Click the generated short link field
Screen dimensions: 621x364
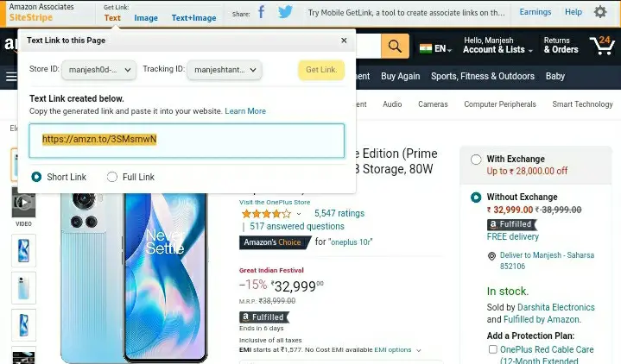[187, 140]
